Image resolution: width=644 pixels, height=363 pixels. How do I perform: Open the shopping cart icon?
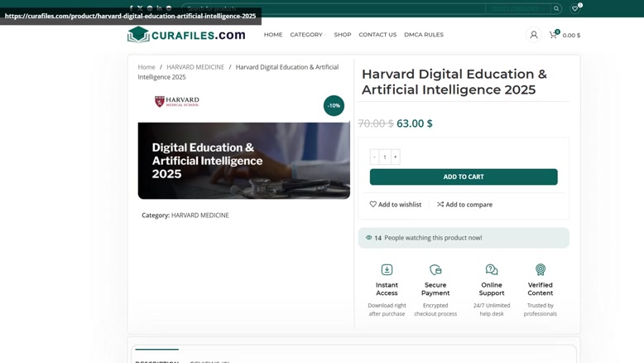(553, 35)
